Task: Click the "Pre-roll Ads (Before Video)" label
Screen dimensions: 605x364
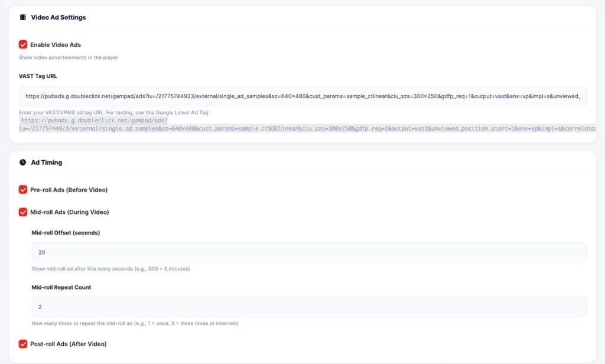Action: click(69, 190)
